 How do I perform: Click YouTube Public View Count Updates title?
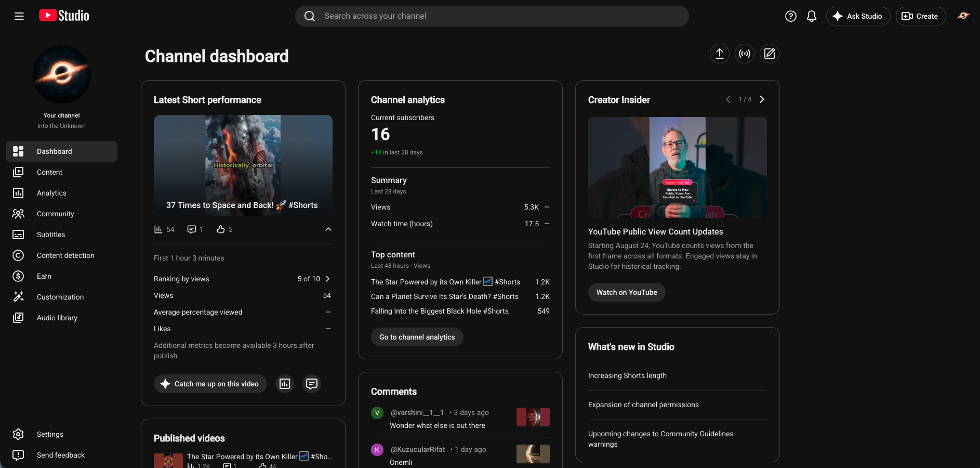click(656, 231)
